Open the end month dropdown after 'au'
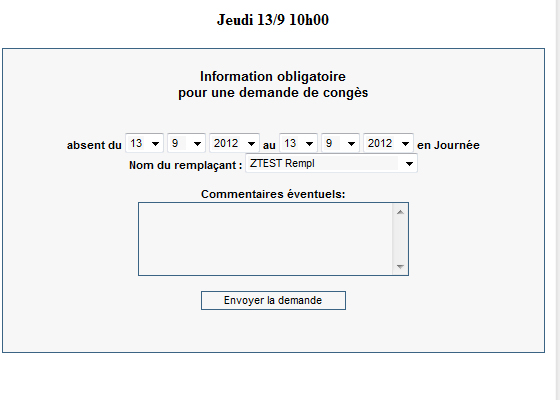Viewport: 560px width, 400px height. tap(340, 143)
